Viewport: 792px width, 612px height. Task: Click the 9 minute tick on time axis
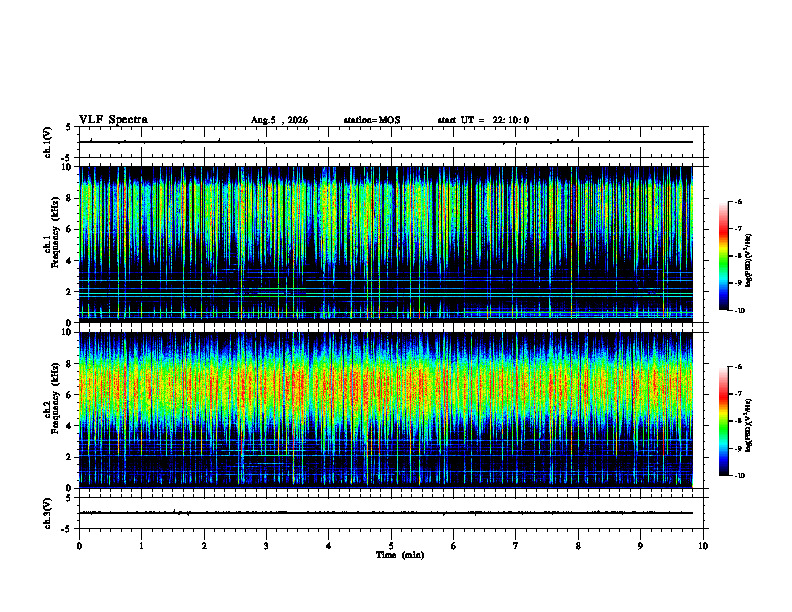(x=640, y=546)
